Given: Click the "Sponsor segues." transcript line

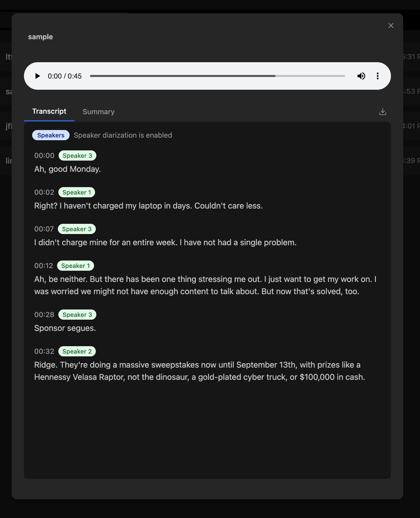Looking at the screenshot, I should pyautogui.click(x=65, y=328).
